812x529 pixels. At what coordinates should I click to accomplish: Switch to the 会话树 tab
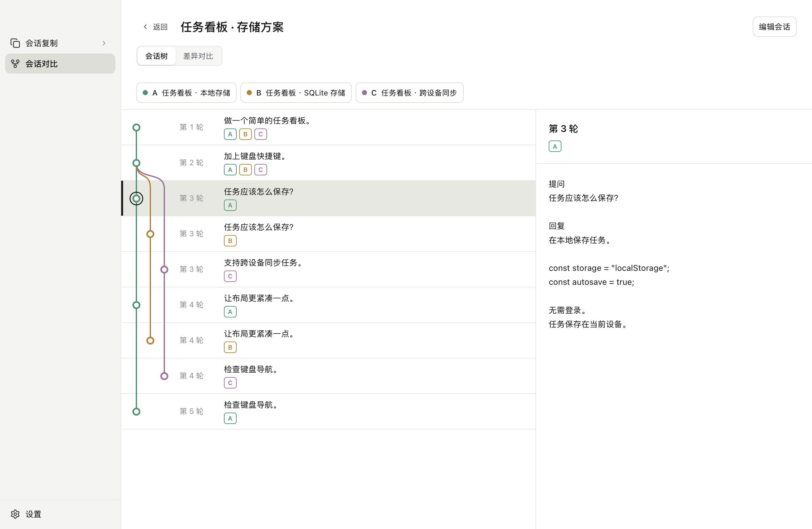(x=157, y=56)
